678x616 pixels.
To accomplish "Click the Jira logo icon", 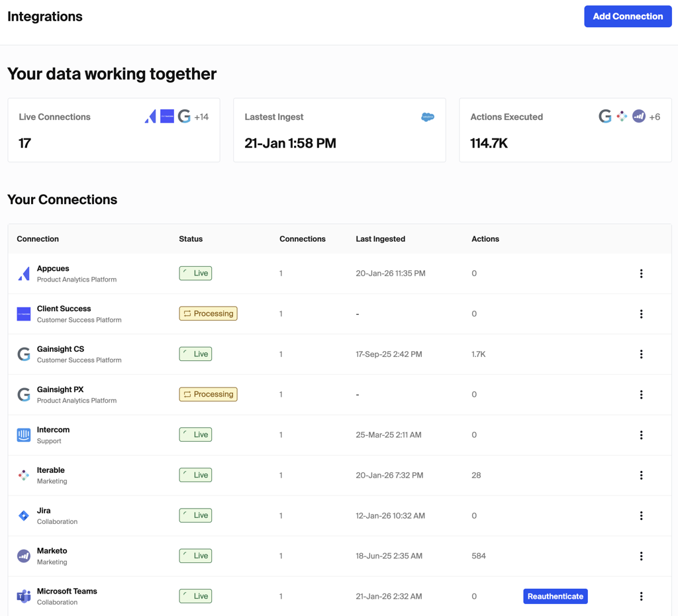I will coord(24,516).
